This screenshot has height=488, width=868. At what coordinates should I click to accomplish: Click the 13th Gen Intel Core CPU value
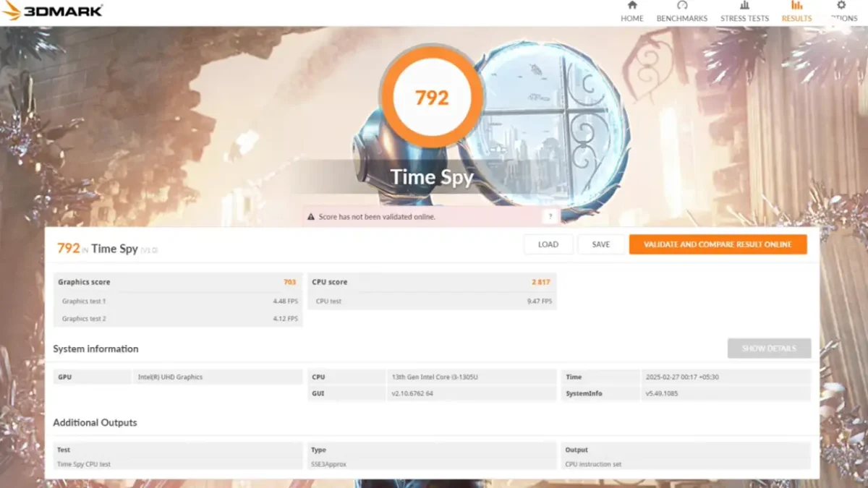pyautogui.click(x=433, y=377)
